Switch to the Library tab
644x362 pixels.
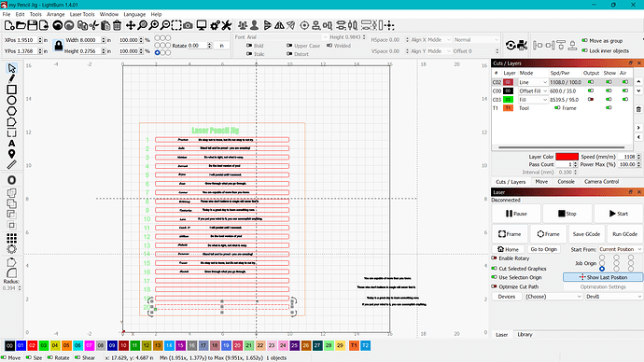[525, 335]
